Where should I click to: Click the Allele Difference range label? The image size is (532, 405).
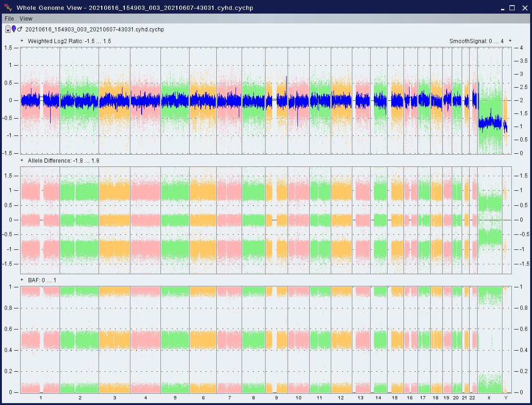pos(63,161)
